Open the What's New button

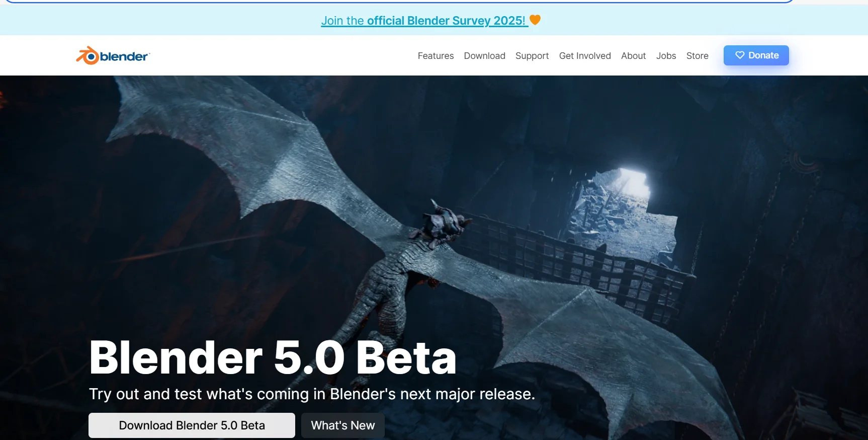(x=342, y=425)
